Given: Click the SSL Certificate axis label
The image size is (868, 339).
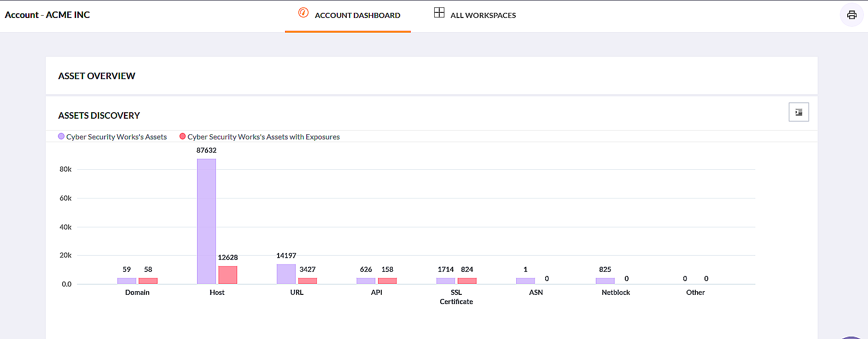Looking at the screenshot, I should pyautogui.click(x=456, y=297).
